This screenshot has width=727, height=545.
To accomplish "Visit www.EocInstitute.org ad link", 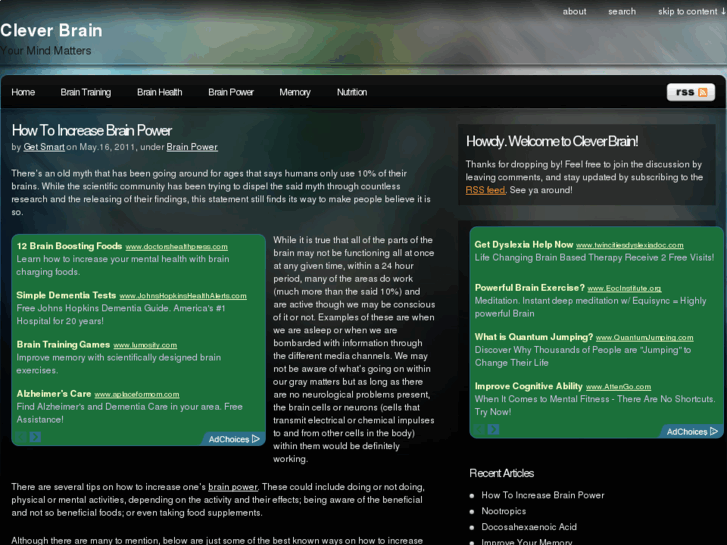I will coord(625,289).
